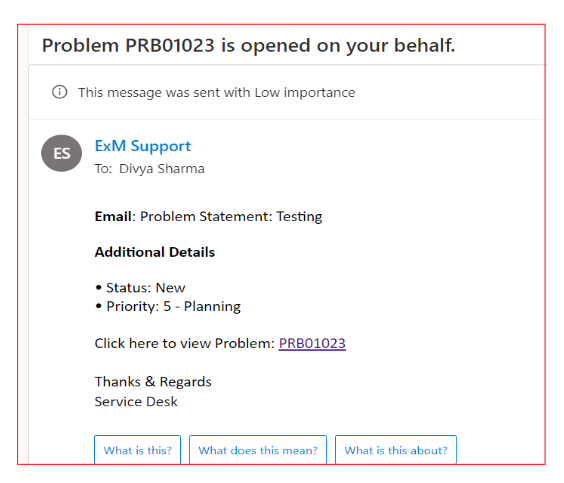Click the "Problem Statement: Testing" text

[x=231, y=217]
